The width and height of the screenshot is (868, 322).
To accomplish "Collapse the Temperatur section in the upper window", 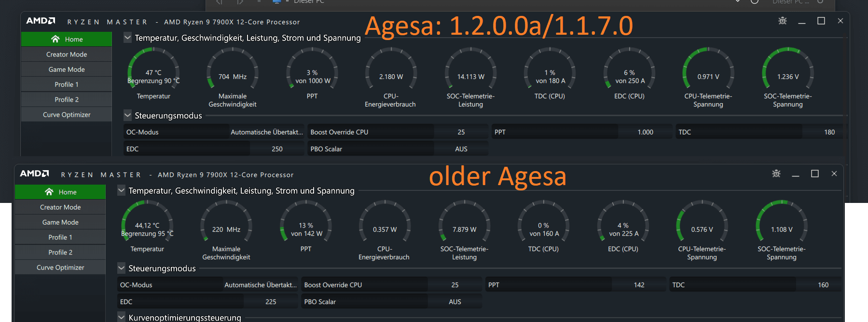I will click(128, 37).
